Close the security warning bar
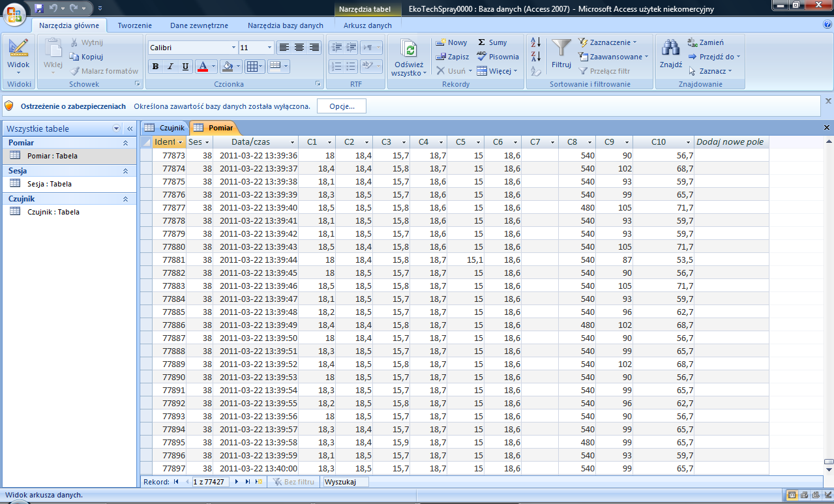 click(x=828, y=101)
